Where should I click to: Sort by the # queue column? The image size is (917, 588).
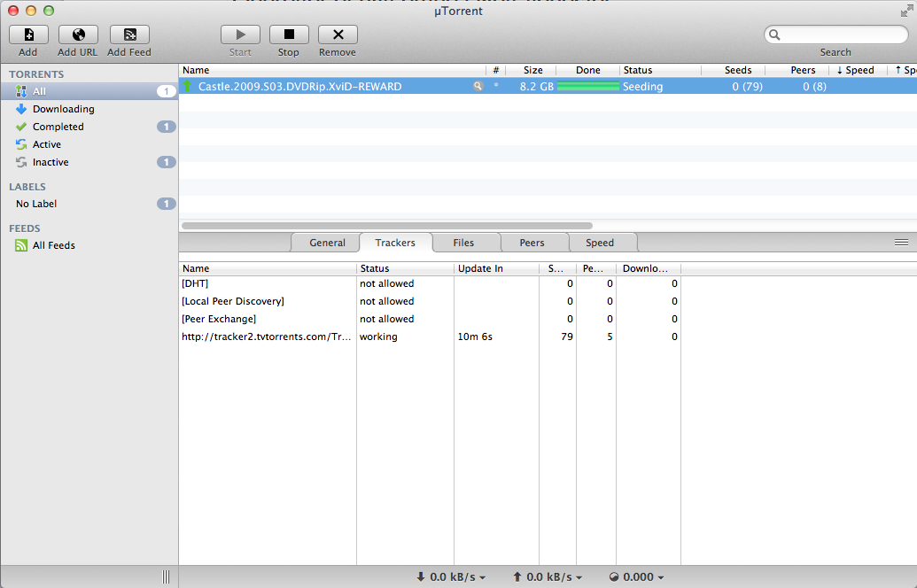(496, 70)
